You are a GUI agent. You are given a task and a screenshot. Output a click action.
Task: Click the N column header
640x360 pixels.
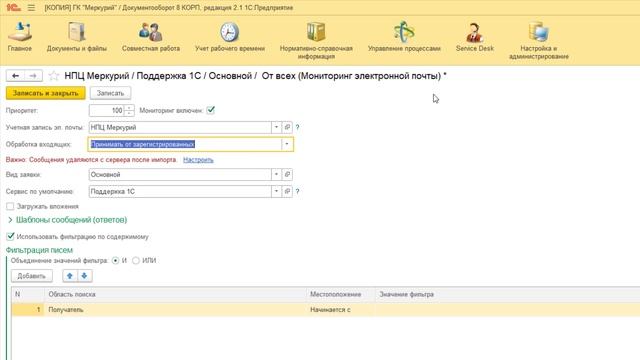pos(28,294)
